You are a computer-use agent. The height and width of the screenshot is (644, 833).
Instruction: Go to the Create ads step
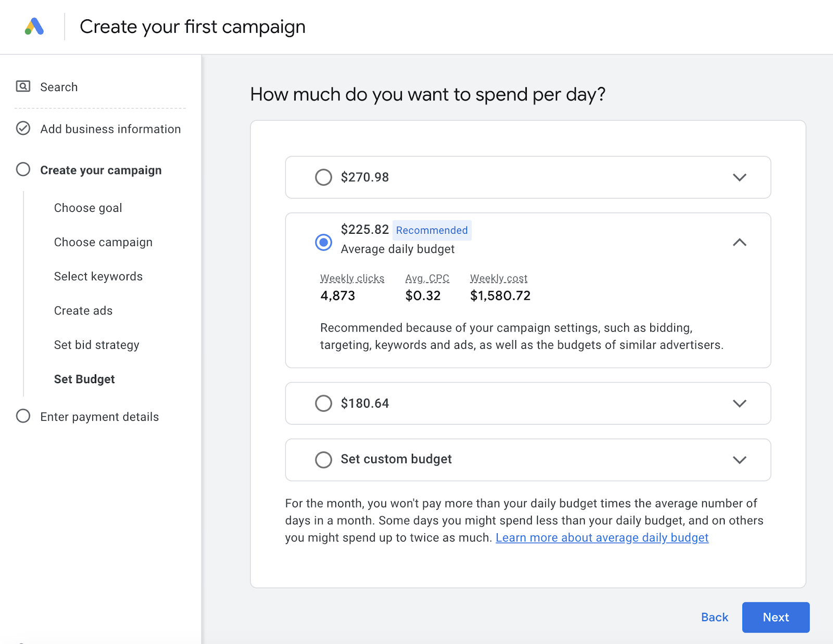(83, 310)
